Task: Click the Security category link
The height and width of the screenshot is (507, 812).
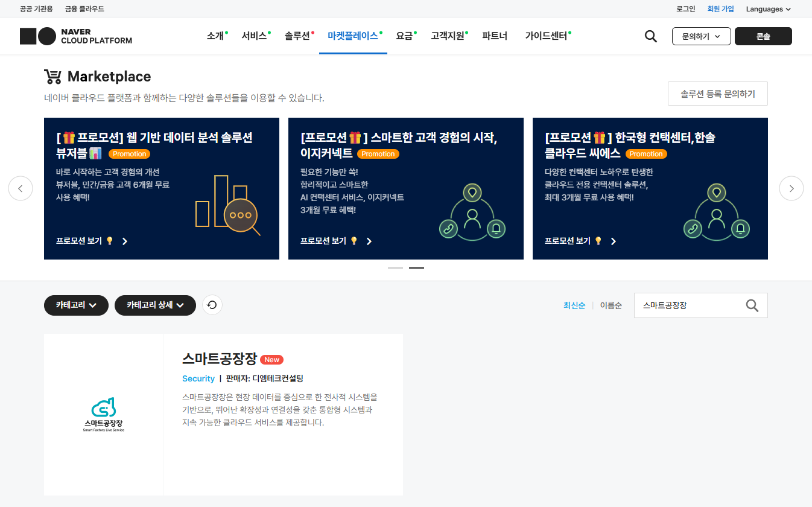Action: coord(198,378)
